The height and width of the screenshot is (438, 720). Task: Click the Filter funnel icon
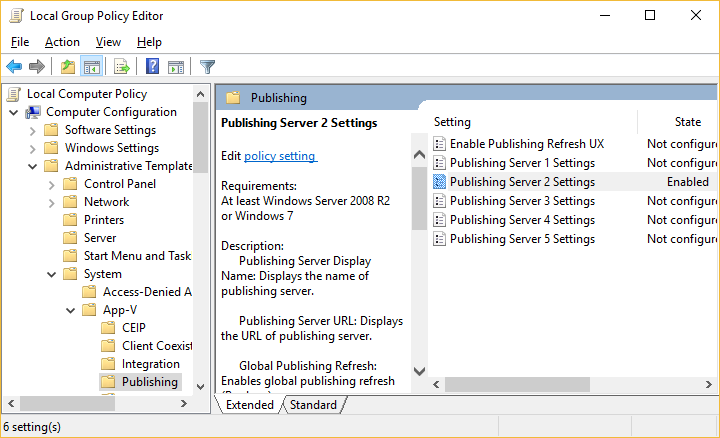207,67
